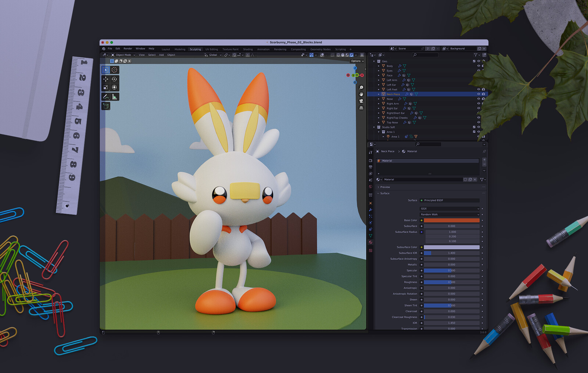Uncheck the Studio Soft collection checkbox
This screenshot has width=588, height=373.
click(x=474, y=127)
